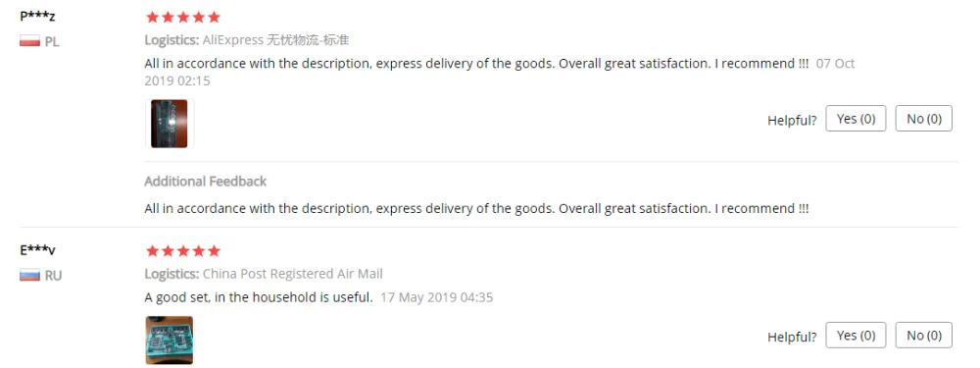Open the green circuit board thumbnail in E***v's review
This screenshot has width=980, height=368.
pos(170,340)
